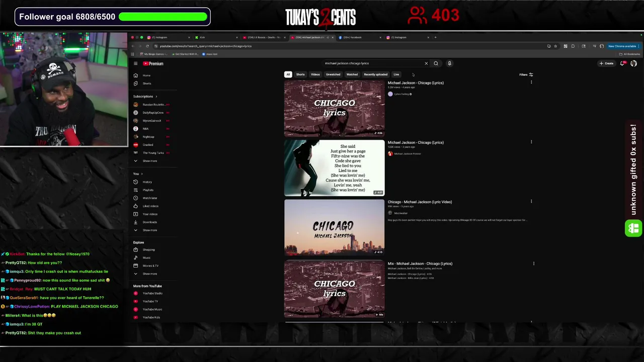Select the Recently uploaded filter chip
The width and height of the screenshot is (644, 362).
(x=376, y=74)
